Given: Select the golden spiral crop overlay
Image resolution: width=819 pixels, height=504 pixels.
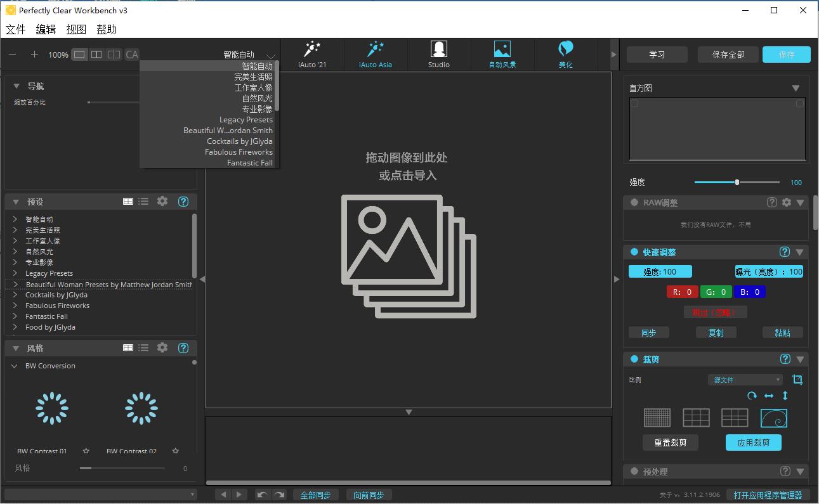Looking at the screenshot, I should click(774, 418).
